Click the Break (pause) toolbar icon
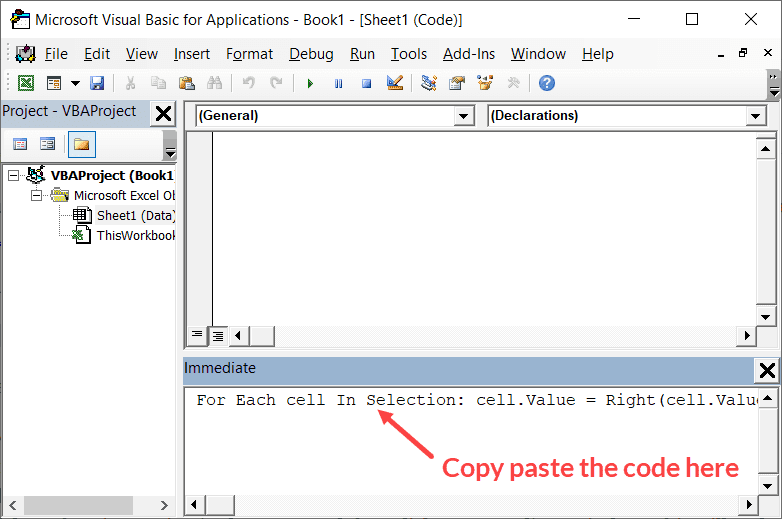The image size is (782, 519). click(338, 83)
